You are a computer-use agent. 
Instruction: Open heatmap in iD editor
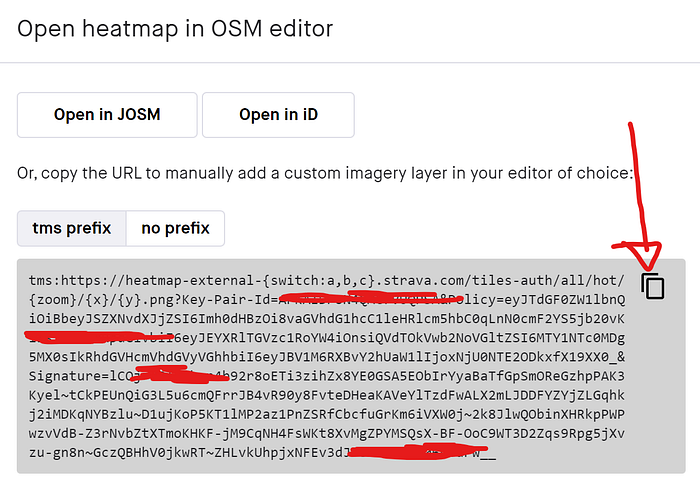278,115
